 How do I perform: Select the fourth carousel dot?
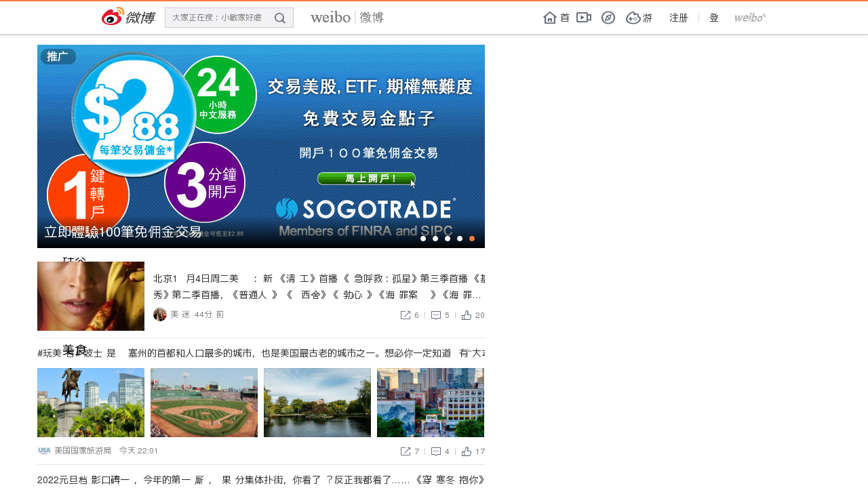click(460, 239)
